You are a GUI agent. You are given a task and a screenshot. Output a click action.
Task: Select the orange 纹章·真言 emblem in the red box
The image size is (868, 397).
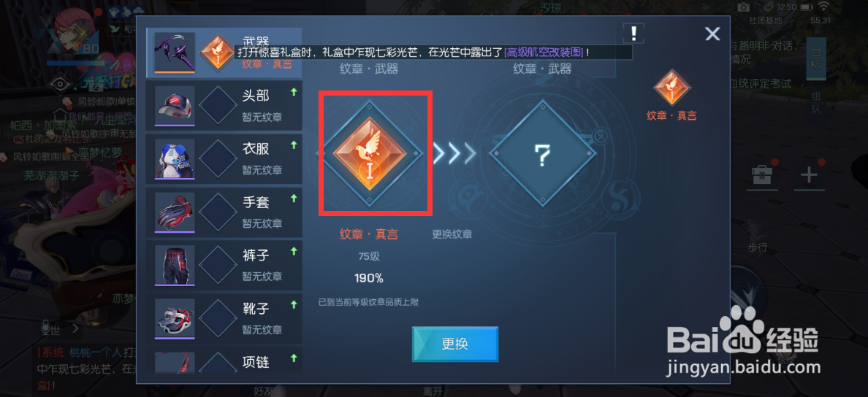[369, 154]
